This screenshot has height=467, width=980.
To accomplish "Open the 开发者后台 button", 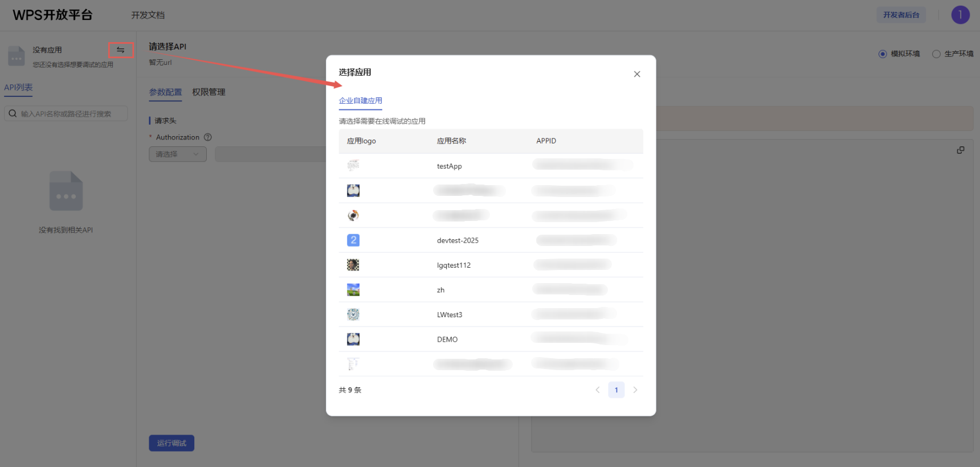I will (901, 15).
